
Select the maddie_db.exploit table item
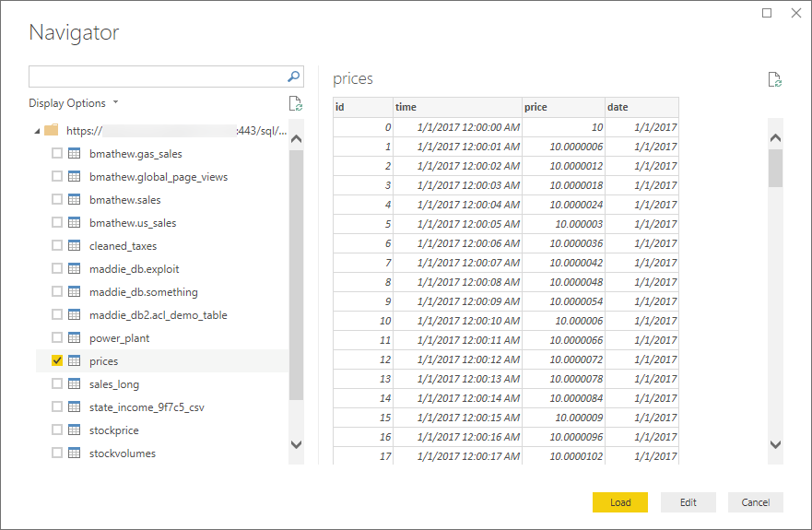point(135,269)
